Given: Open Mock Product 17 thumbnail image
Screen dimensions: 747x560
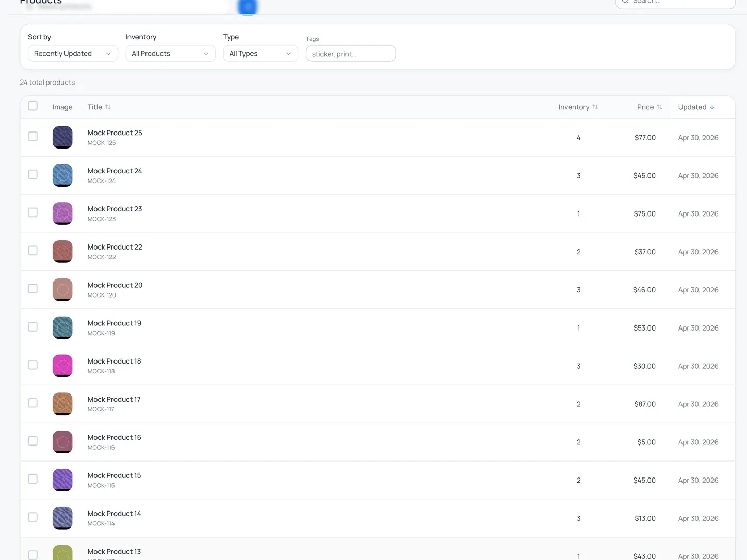Looking at the screenshot, I should pyautogui.click(x=62, y=404).
